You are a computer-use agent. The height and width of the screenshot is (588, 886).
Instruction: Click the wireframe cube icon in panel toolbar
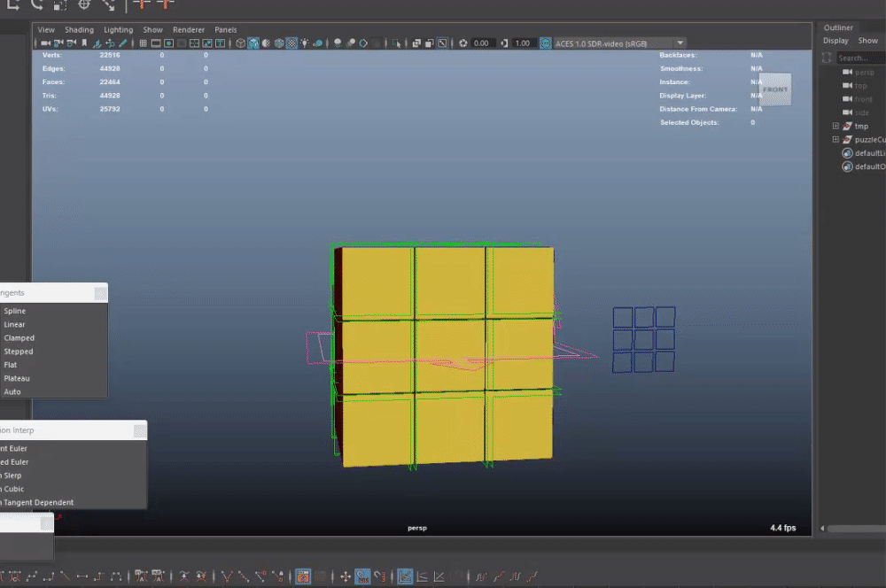240,43
